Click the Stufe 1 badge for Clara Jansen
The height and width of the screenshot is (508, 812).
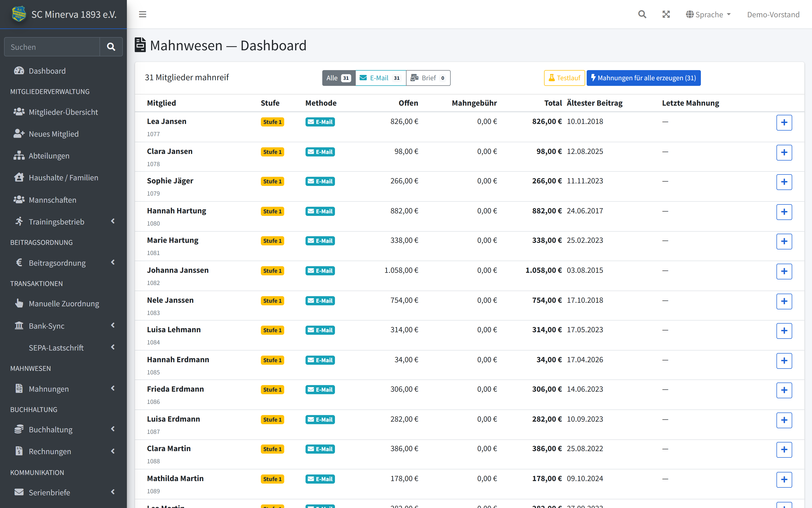pyautogui.click(x=272, y=152)
